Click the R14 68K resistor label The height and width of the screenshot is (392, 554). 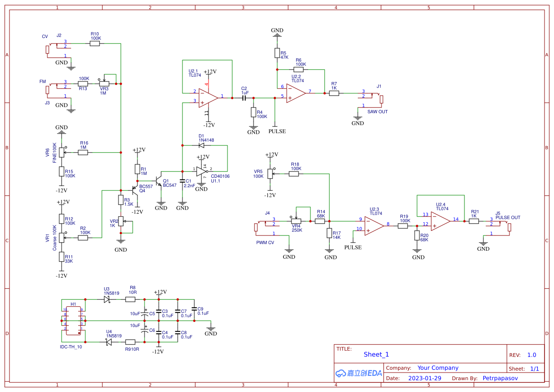321,214
